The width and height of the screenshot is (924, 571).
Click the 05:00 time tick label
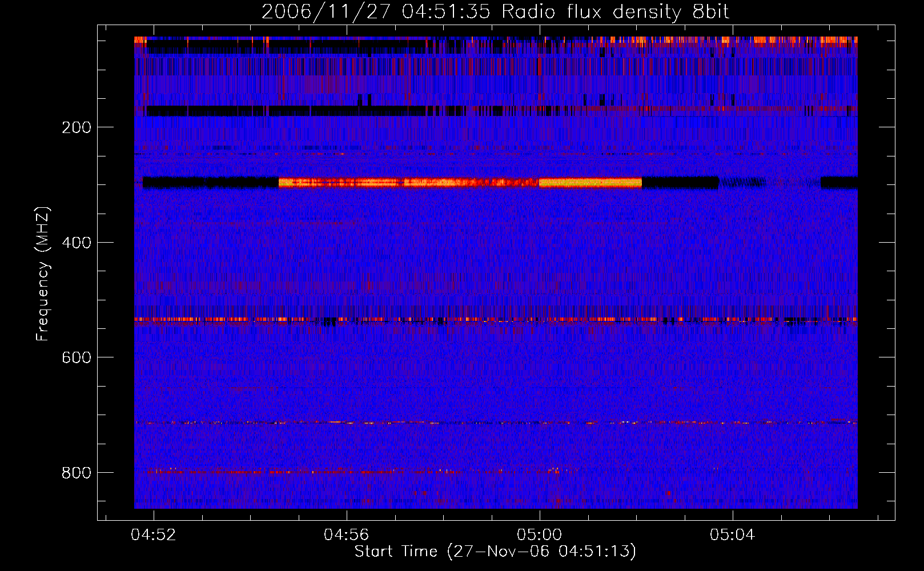coord(540,535)
